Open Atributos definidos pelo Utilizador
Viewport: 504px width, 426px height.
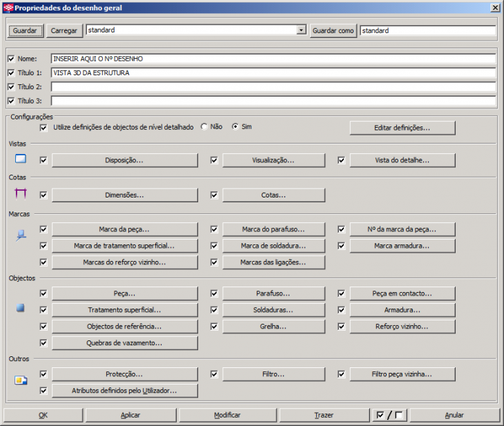click(125, 391)
